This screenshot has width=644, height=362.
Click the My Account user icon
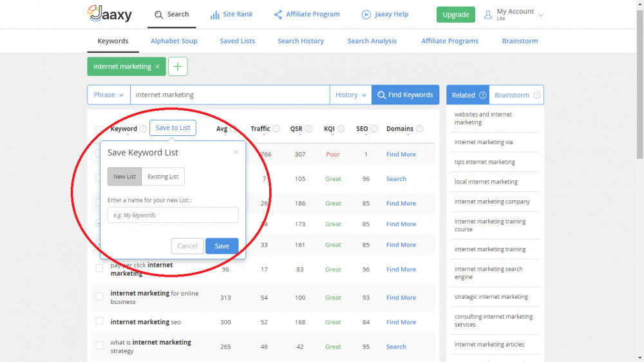[x=488, y=15]
